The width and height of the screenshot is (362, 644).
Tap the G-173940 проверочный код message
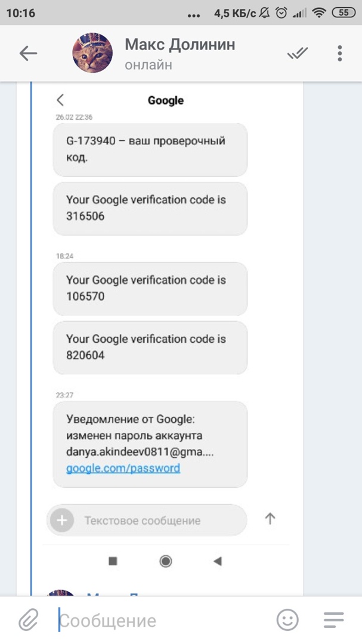[x=150, y=150]
